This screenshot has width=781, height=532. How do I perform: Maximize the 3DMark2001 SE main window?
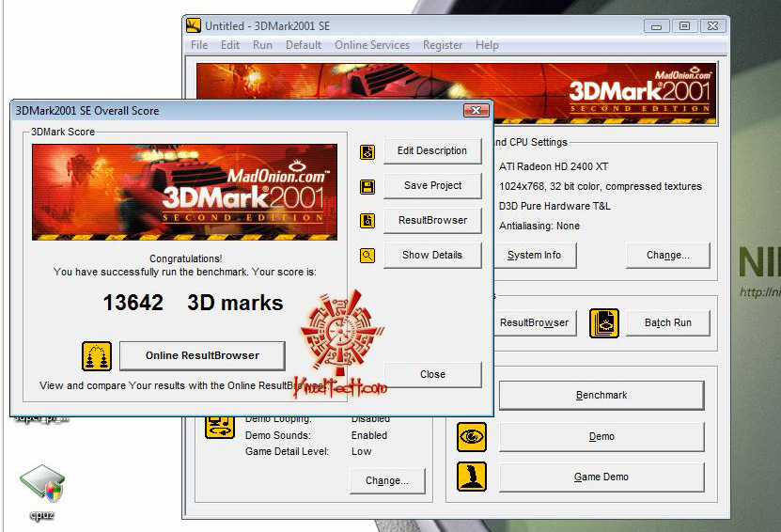[x=685, y=26]
